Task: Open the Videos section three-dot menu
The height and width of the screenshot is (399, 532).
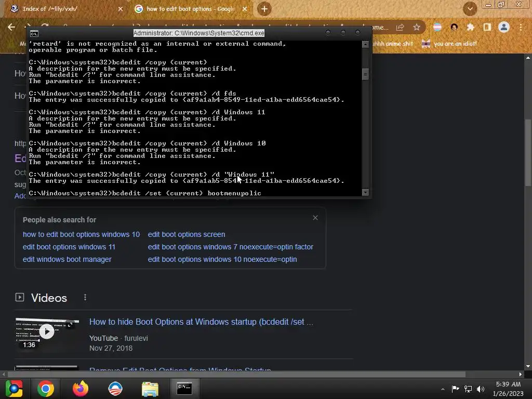Action: [x=85, y=298]
